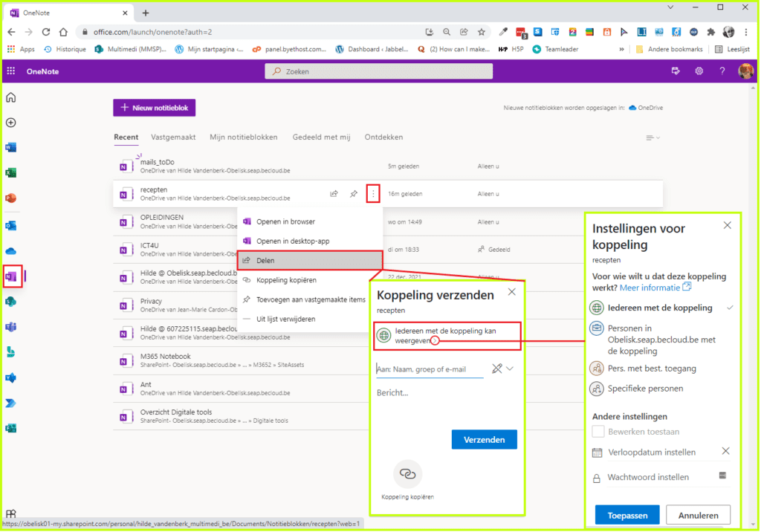
Task: Open more options for recepten row
Action: (x=373, y=194)
